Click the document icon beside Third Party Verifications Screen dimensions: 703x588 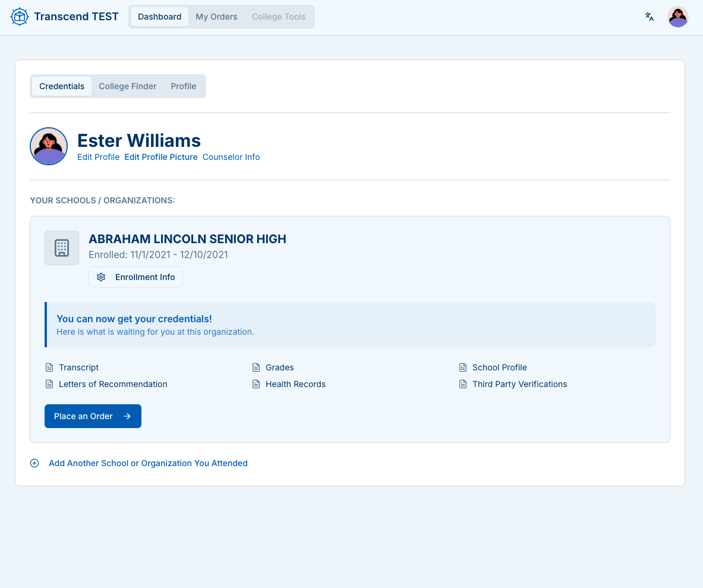click(x=462, y=383)
